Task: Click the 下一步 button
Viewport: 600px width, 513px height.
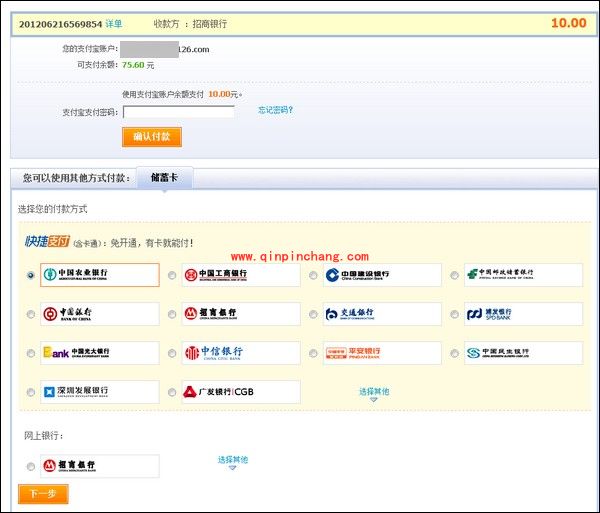Action: point(43,494)
